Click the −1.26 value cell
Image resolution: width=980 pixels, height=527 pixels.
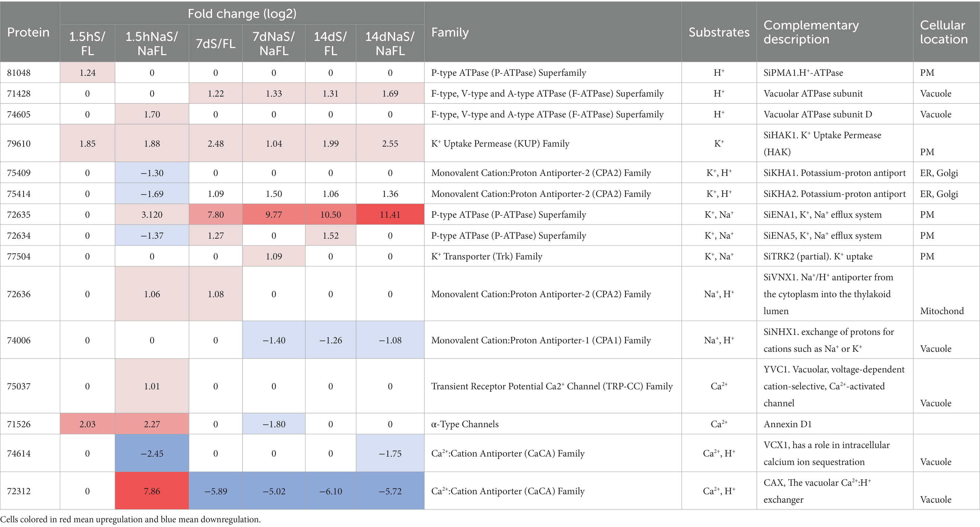click(331, 340)
